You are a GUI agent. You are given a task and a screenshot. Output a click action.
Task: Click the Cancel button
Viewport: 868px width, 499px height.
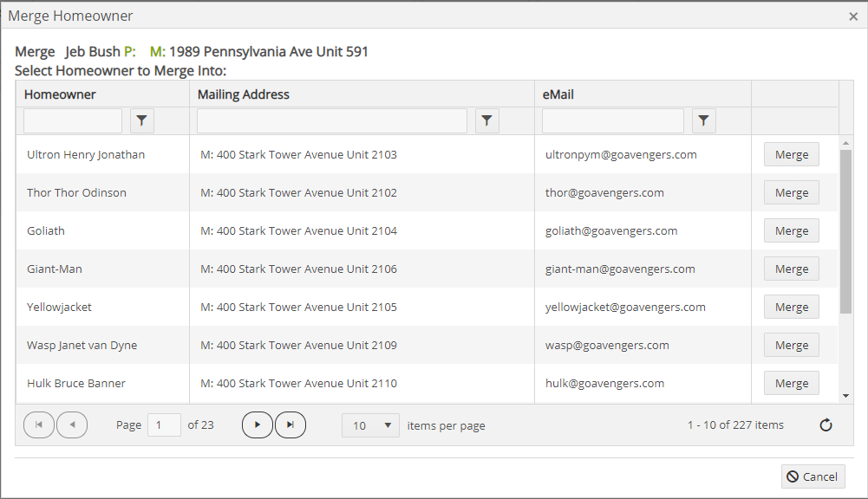pos(813,476)
